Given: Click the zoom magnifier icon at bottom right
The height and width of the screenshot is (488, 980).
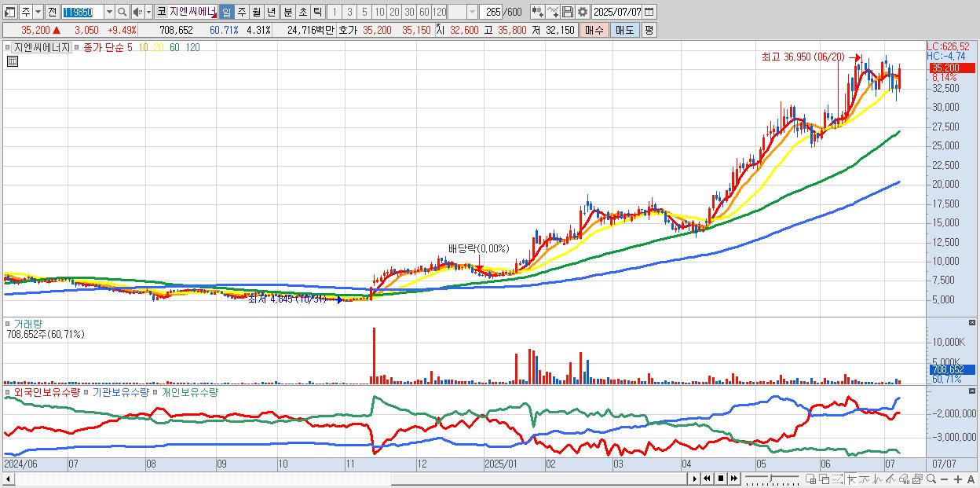Looking at the screenshot, I should pyautogui.click(x=931, y=479).
